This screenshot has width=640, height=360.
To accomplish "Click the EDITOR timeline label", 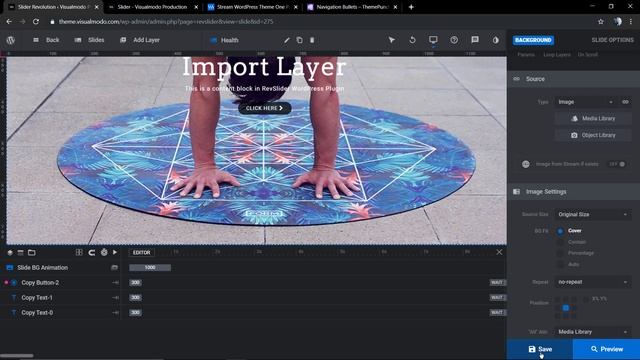I will tap(141, 253).
